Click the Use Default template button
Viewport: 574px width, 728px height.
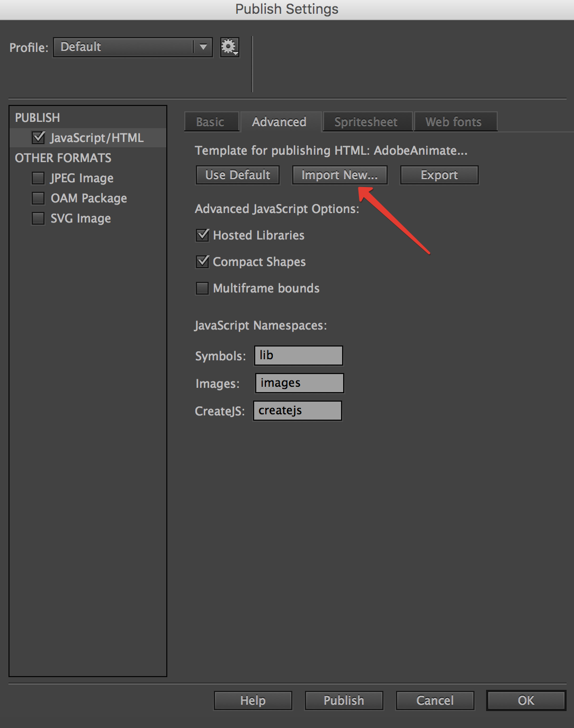point(238,175)
